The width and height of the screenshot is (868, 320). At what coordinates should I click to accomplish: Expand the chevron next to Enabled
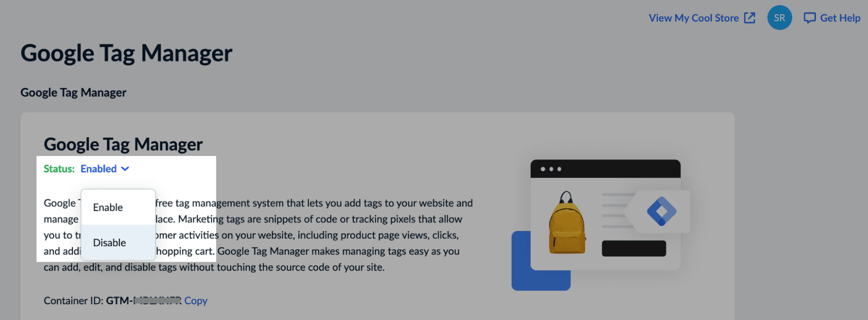(125, 169)
